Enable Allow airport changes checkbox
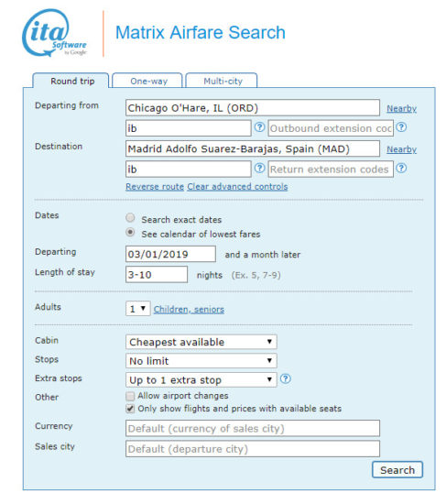The height and width of the screenshot is (504, 446). click(x=130, y=396)
